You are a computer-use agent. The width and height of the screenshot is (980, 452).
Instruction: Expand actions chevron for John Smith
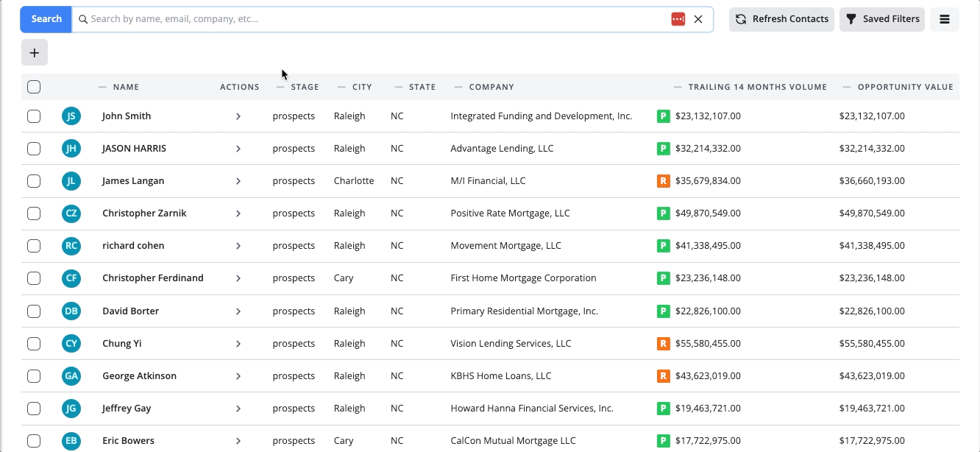[x=238, y=116]
